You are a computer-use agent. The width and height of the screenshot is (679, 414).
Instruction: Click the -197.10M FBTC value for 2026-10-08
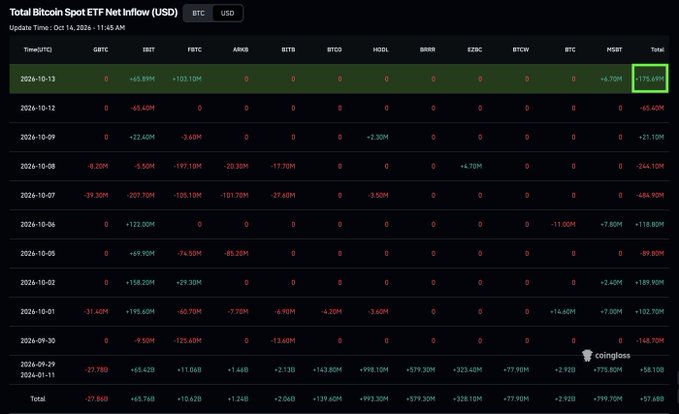(187, 166)
